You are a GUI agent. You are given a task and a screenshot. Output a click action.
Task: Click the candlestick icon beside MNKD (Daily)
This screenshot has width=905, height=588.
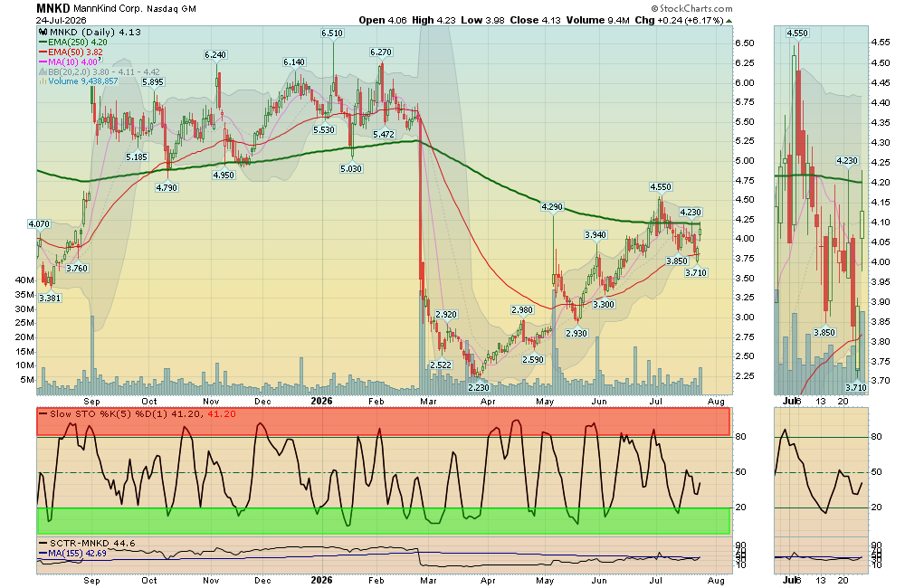(x=43, y=33)
